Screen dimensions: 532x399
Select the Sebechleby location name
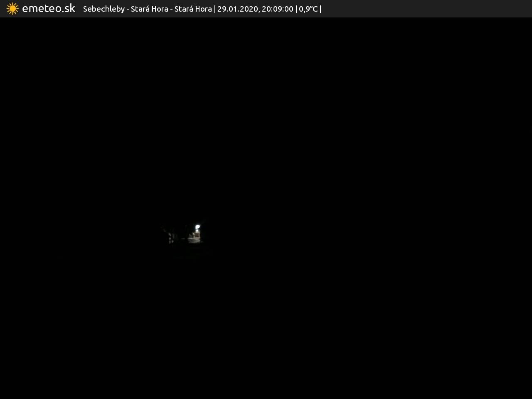coord(103,9)
